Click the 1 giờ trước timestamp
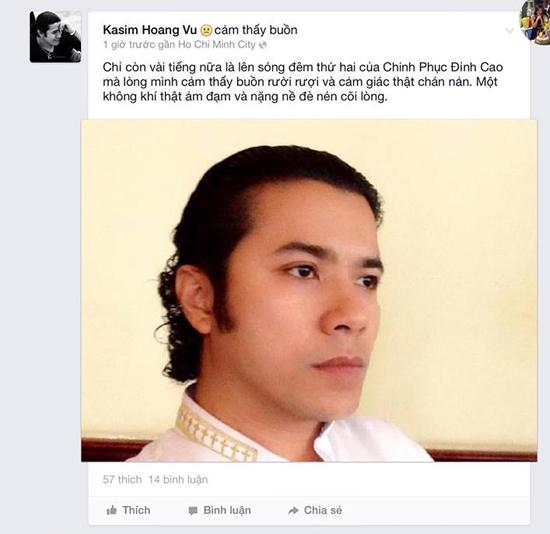The width and height of the screenshot is (550, 534). pos(129,45)
